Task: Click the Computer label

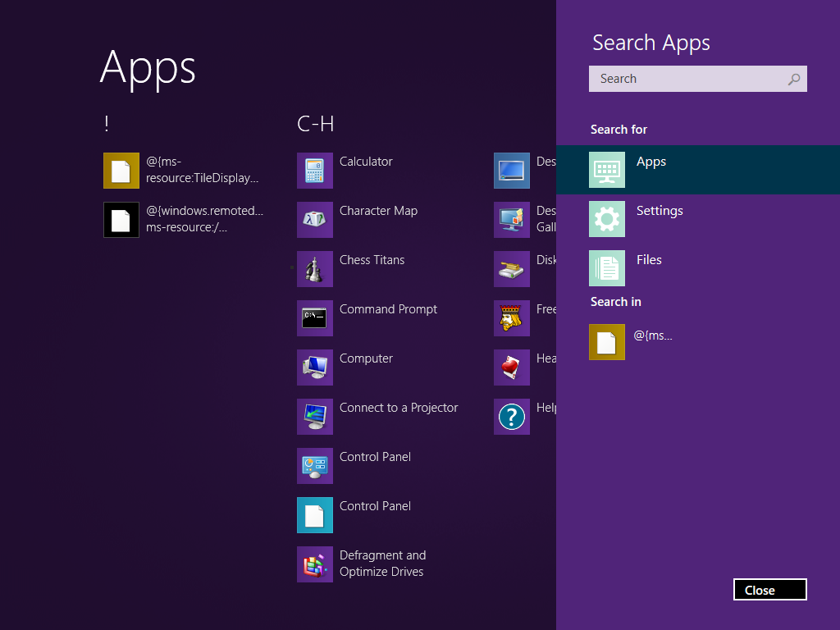Action: (366, 359)
